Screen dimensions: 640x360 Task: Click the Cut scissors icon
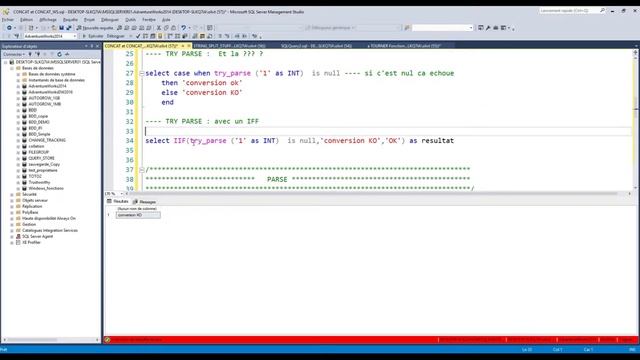pyautogui.click(x=159, y=28)
